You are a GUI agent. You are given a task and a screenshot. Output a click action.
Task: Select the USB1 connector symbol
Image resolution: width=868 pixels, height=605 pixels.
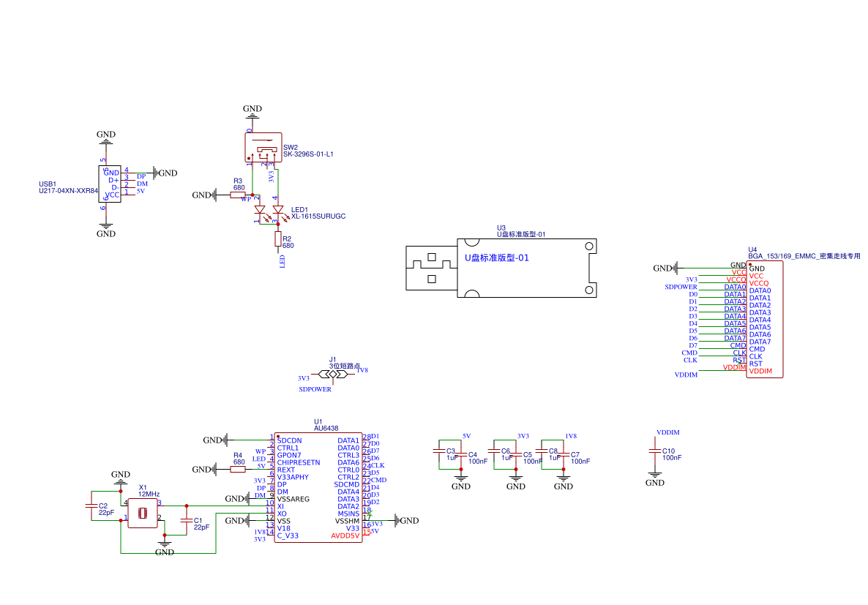(110, 184)
